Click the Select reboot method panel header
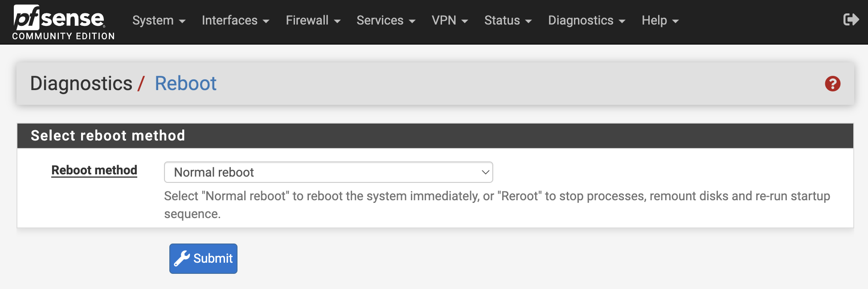 (108, 136)
